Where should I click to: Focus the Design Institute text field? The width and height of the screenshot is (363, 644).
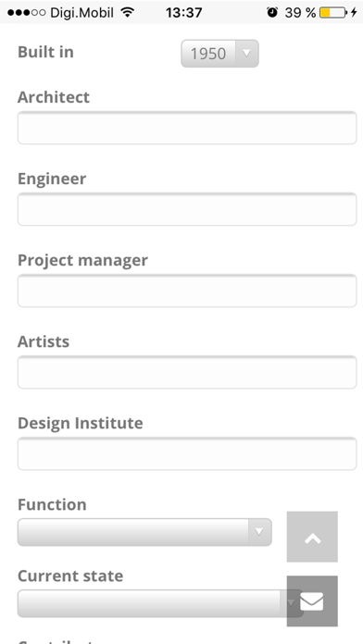(187, 453)
